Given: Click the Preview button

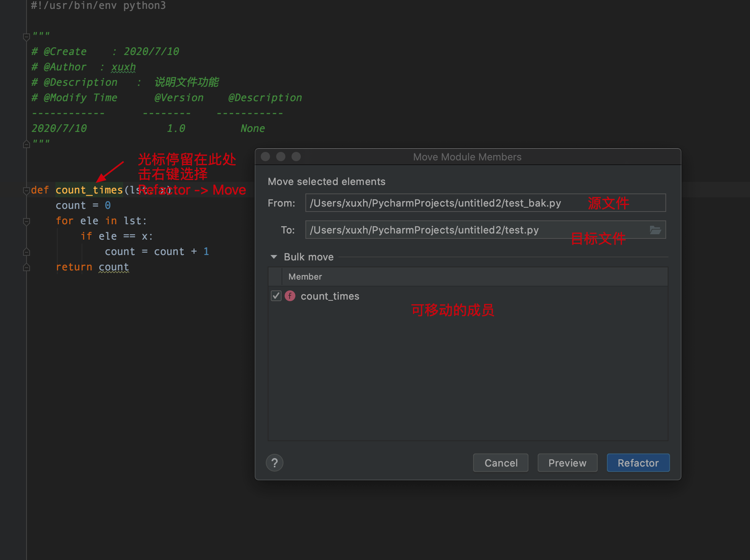Looking at the screenshot, I should [567, 463].
